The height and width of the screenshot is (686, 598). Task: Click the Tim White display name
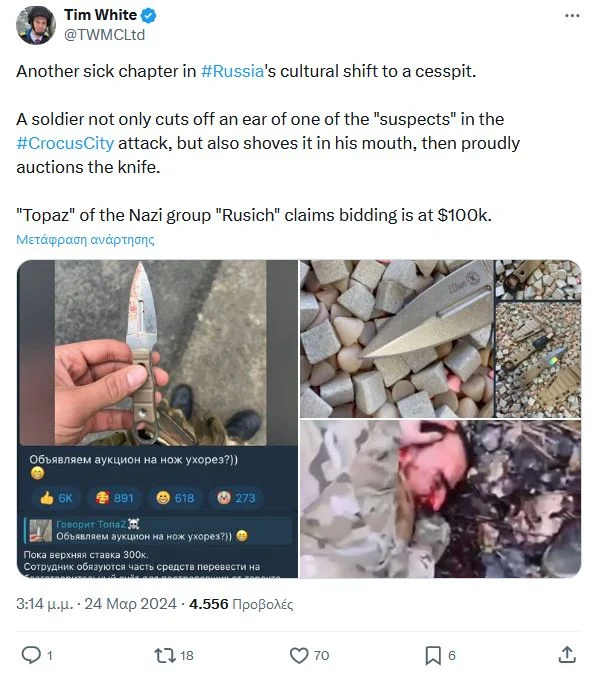[101, 15]
